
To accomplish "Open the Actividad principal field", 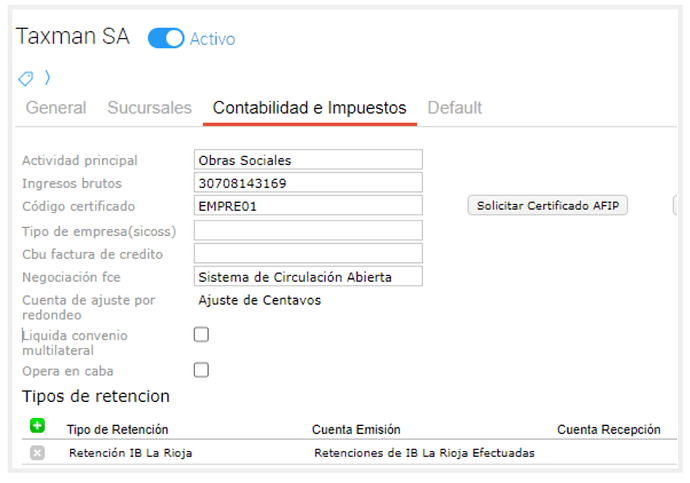I will coord(308,160).
